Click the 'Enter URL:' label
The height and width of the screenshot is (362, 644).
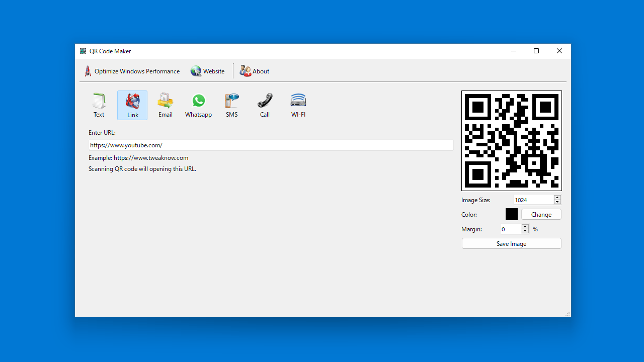pyautogui.click(x=102, y=133)
